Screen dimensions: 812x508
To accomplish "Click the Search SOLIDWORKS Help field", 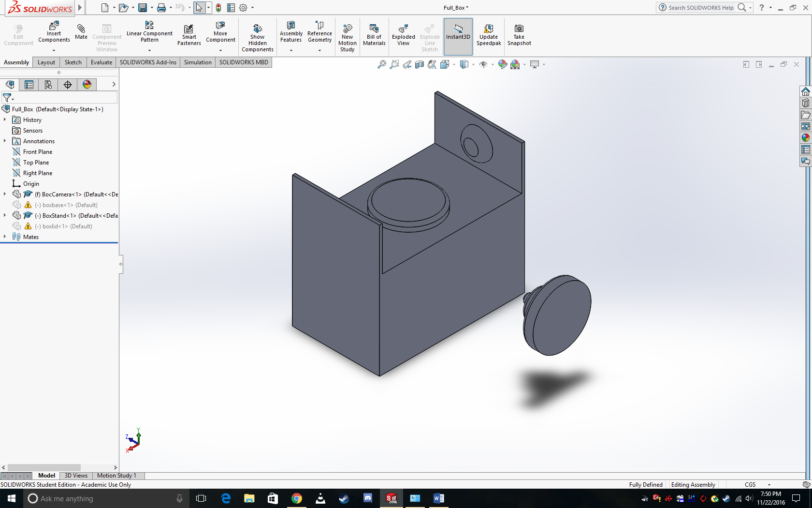I will [700, 8].
